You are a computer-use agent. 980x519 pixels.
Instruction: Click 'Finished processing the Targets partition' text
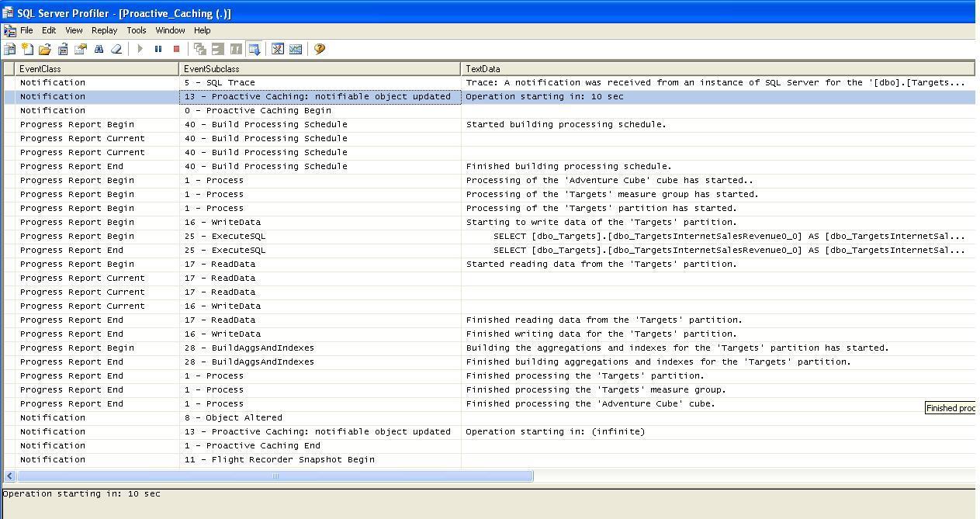coord(585,375)
